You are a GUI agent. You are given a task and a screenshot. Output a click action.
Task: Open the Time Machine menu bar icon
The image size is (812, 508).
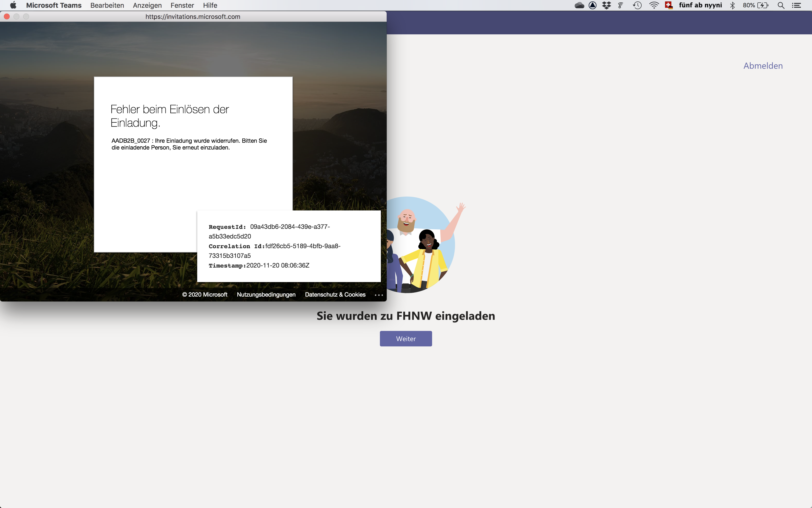(x=637, y=5)
